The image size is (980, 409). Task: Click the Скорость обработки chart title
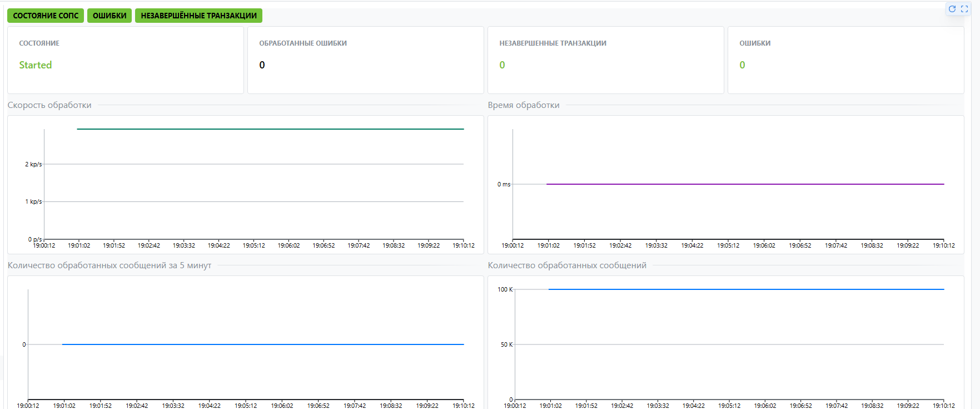[49, 105]
